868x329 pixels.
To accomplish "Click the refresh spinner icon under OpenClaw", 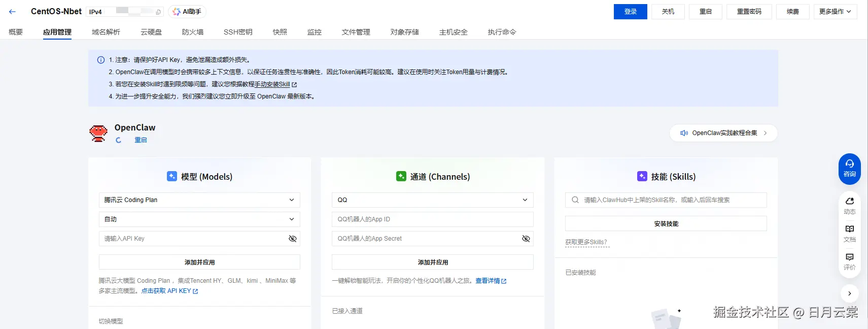I will [118, 140].
